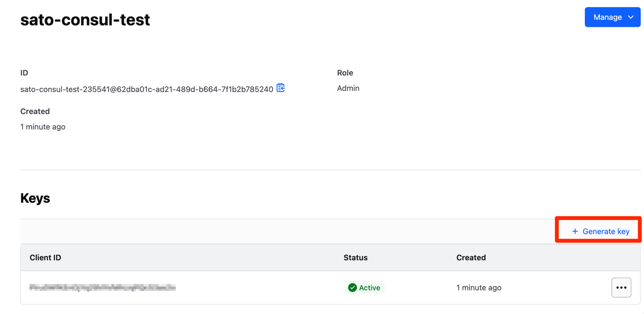This screenshot has height=314, width=644.
Task: Click the green checkmark status icon
Action: tap(352, 288)
